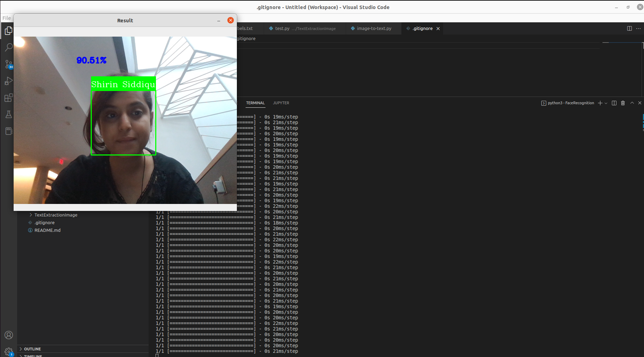
Task: Open the Testing flask view
Action: pos(8,114)
